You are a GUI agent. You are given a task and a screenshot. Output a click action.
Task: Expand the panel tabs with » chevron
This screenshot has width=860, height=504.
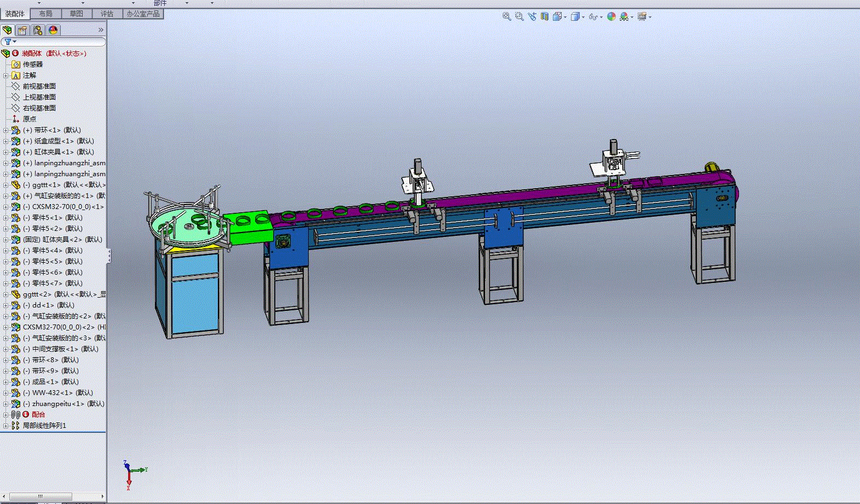click(x=101, y=30)
